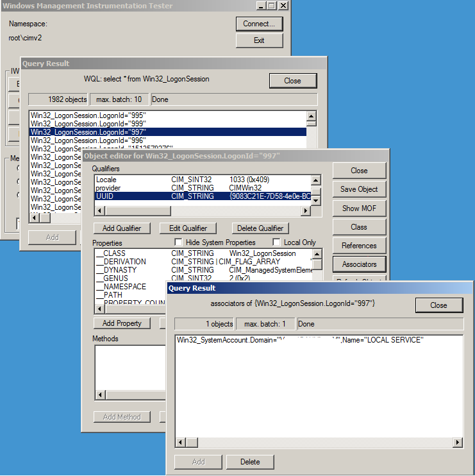Select LogonId="995" row in list

click(x=168, y=115)
